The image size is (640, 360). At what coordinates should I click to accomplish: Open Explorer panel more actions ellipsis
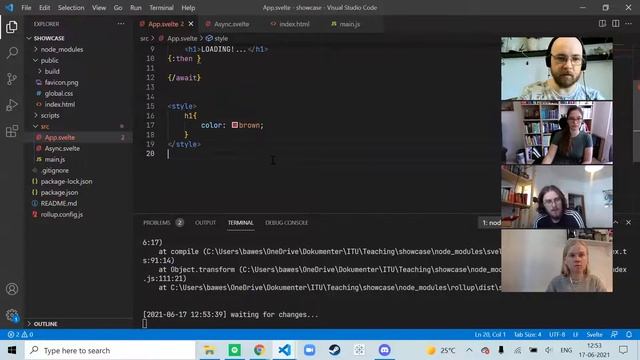pyautogui.click(x=121, y=24)
